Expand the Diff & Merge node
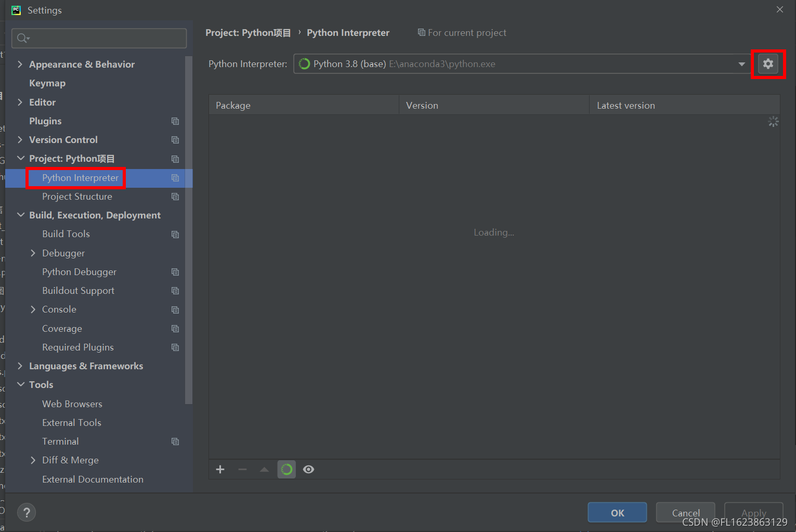This screenshot has height=532, width=796. point(33,460)
